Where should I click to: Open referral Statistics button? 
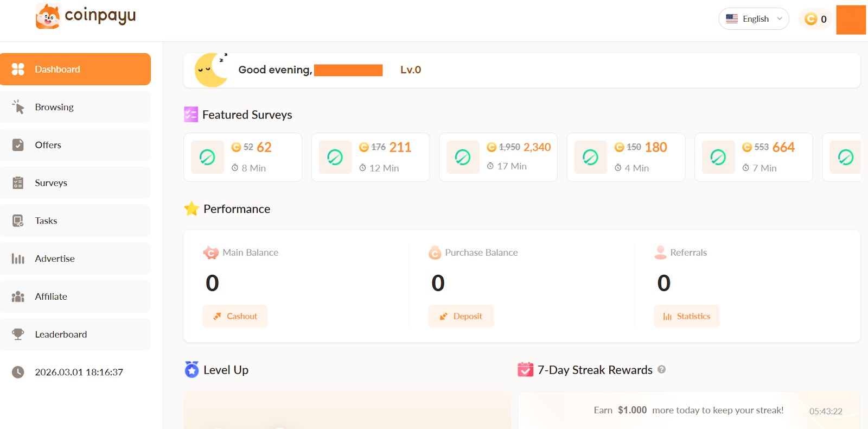click(x=687, y=316)
